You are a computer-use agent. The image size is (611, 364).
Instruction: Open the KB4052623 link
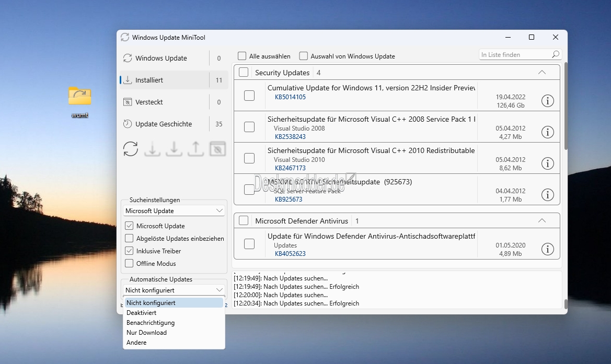tap(290, 253)
